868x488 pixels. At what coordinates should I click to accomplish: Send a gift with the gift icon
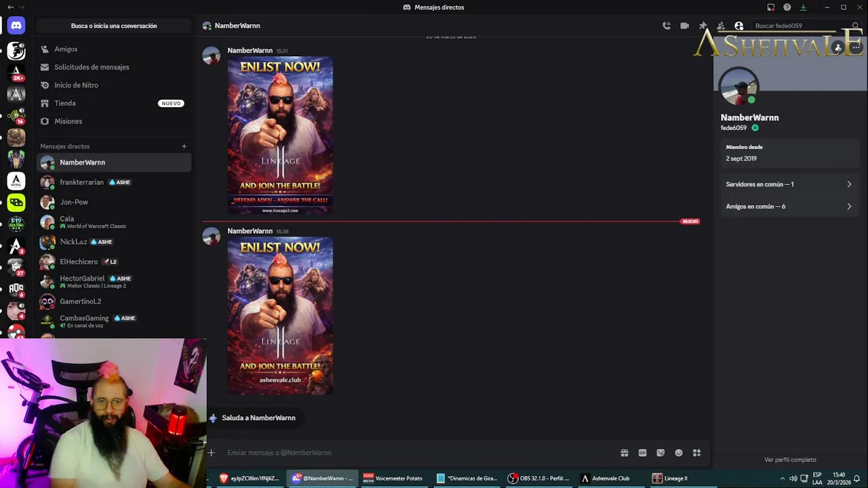click(625, 453)
